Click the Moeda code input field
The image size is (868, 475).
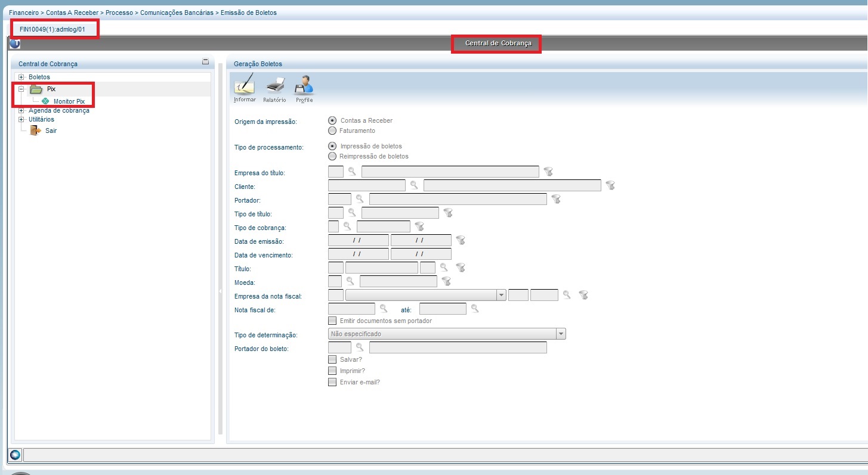(335, 281)
